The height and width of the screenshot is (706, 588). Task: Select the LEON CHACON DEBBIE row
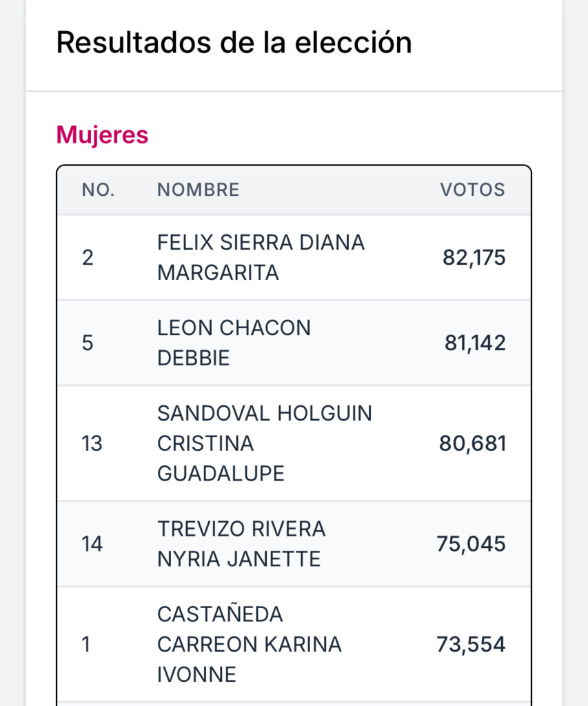tap(294, 343)
